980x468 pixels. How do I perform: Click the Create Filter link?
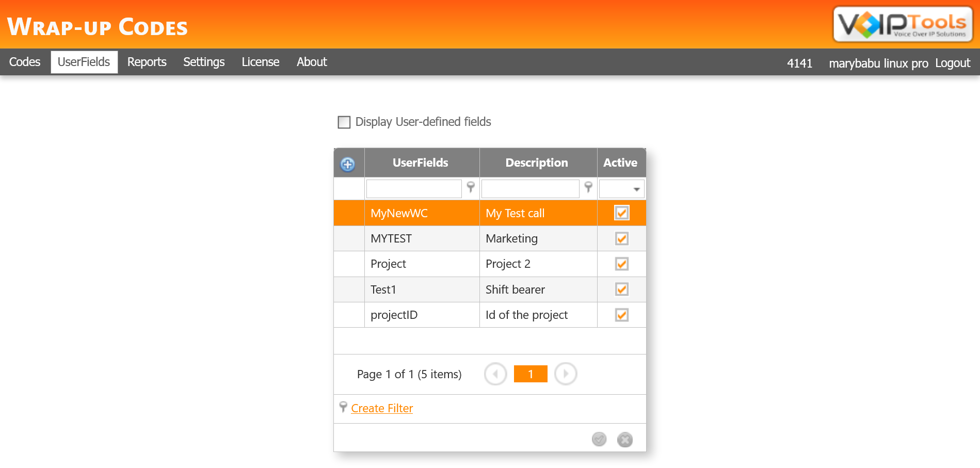tap(381, 408)
